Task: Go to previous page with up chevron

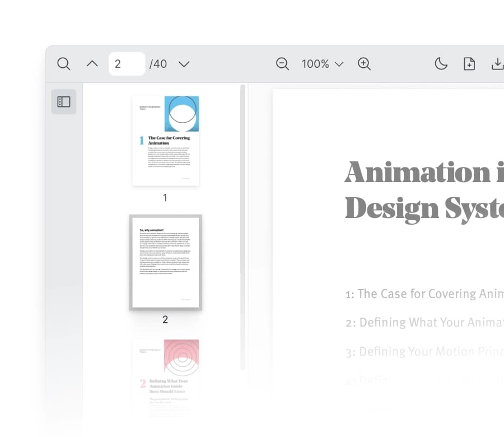Action: point(92,64)
